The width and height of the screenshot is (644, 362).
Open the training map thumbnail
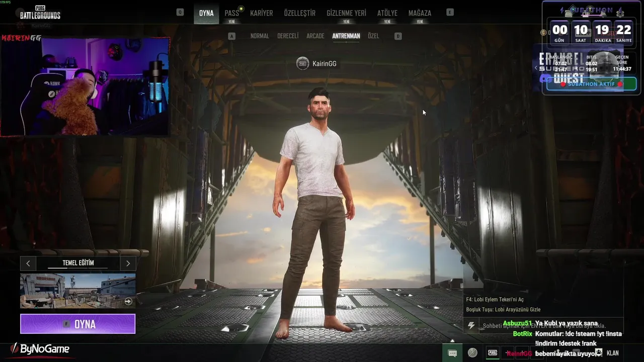pos(78,291)
